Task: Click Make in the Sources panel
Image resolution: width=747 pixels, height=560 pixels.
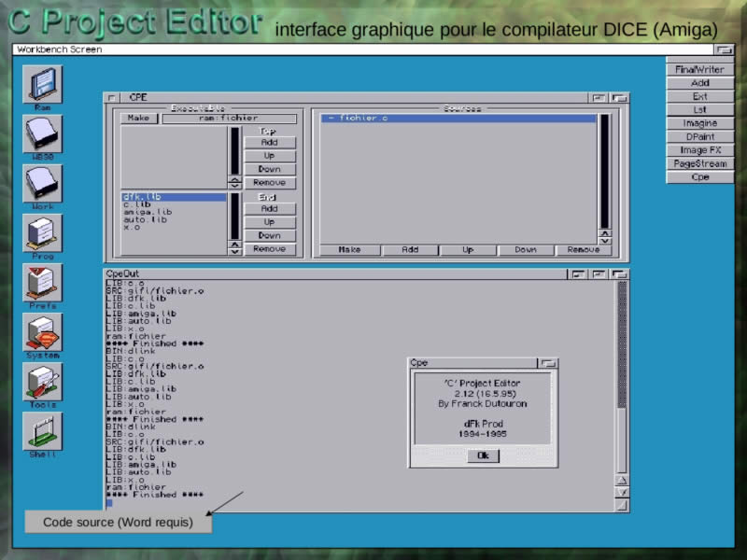Action: tap(349, 249)
